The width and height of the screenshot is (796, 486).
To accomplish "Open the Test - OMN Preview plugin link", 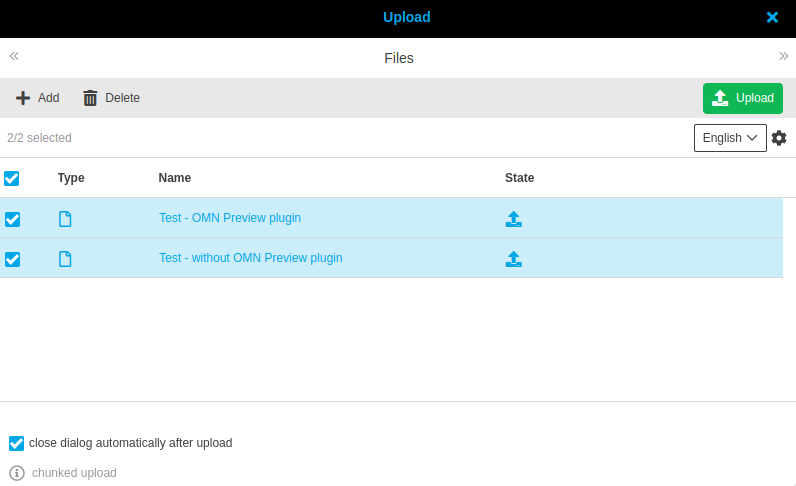I will (x=230, y=218).
